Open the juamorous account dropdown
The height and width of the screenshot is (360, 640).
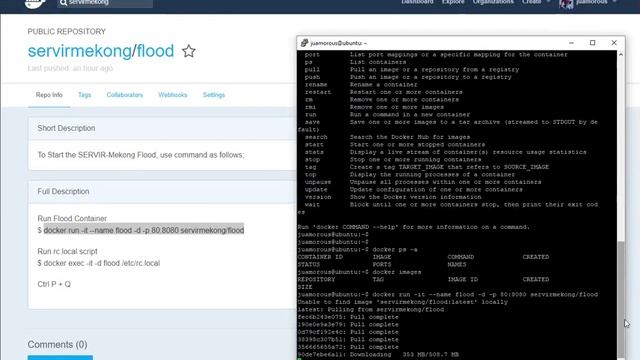tap(596, 2)
